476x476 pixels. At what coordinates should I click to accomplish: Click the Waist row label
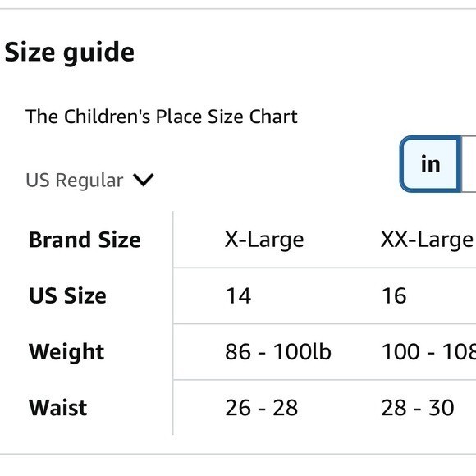point(58,408)
